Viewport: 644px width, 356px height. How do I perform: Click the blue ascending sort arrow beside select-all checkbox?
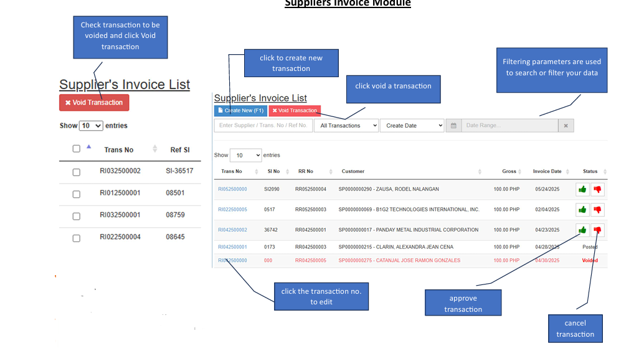point(88,147)
